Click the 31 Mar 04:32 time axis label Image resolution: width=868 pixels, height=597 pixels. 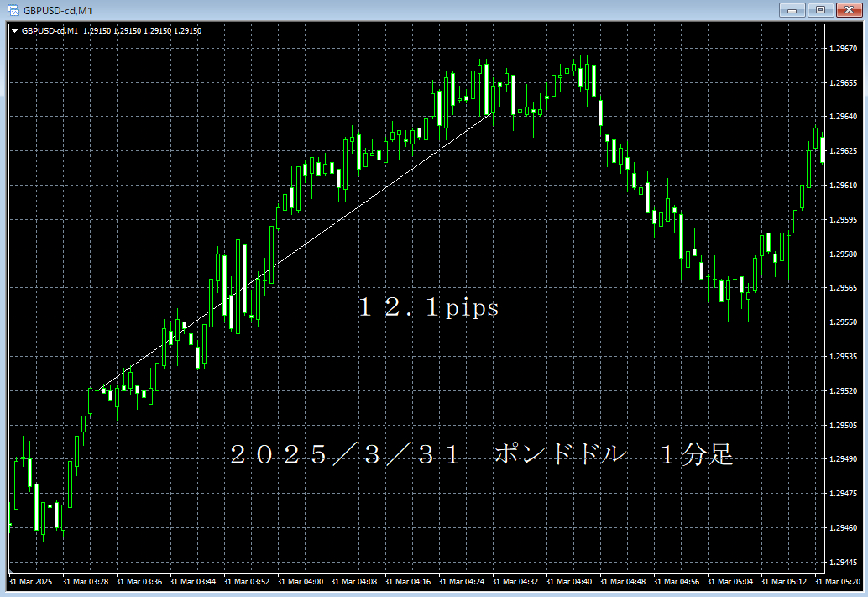tap(515, 581)
